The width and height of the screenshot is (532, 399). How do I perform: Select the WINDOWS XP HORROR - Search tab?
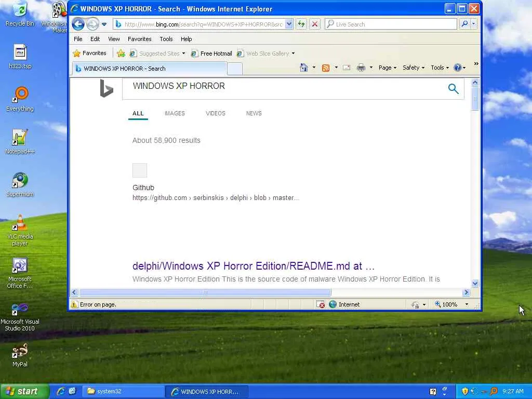(149, 69)
